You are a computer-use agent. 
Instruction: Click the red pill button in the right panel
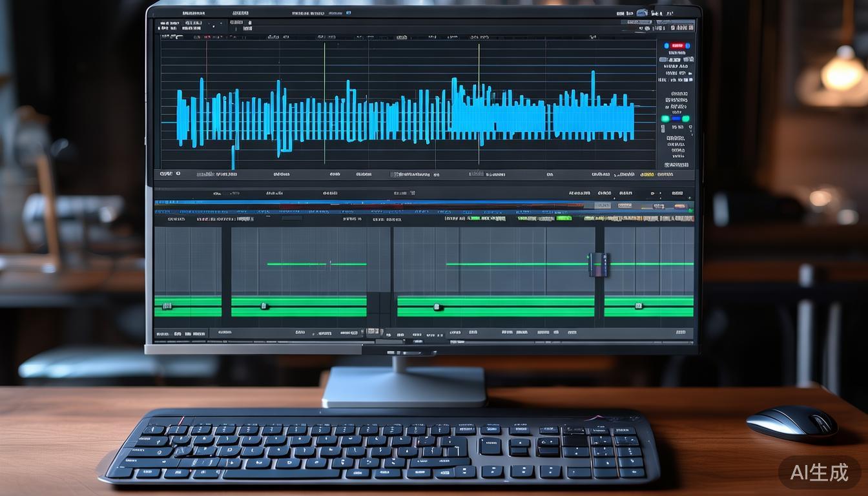[677, 46]
